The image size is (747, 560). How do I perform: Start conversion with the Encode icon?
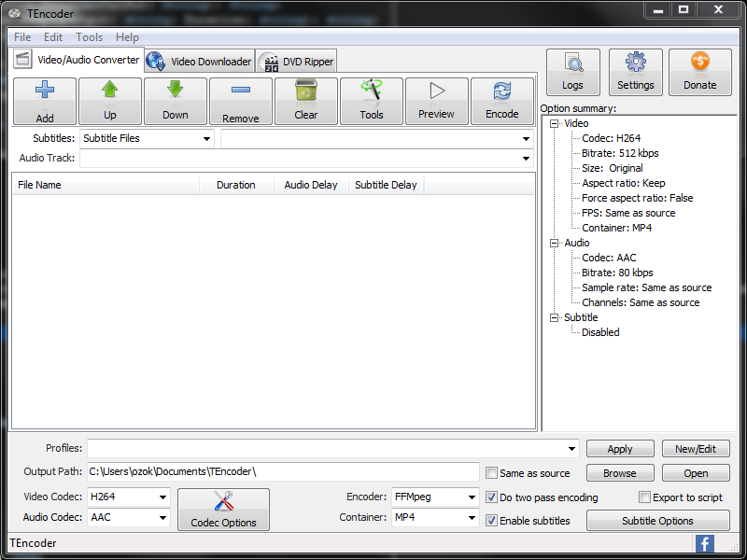[501, 91]
